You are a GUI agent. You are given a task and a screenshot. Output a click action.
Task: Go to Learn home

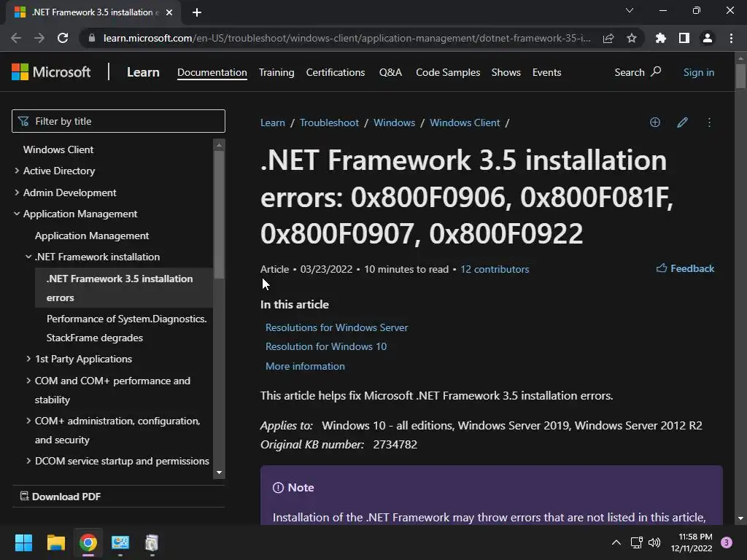(143, 72)
